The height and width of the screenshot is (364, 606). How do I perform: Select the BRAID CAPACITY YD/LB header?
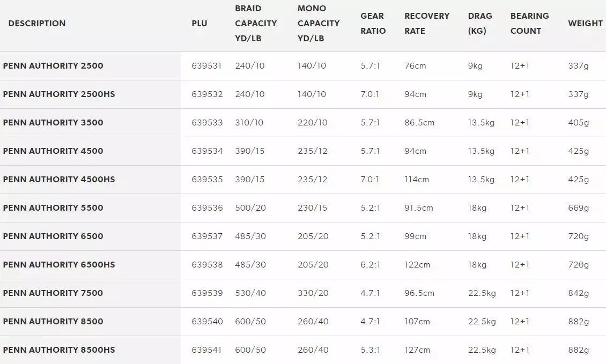coord(256,24)
